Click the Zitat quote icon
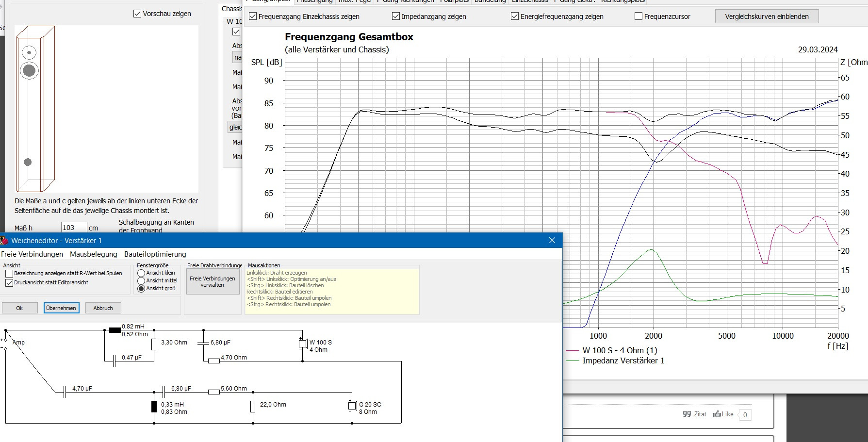 point(687,414)
